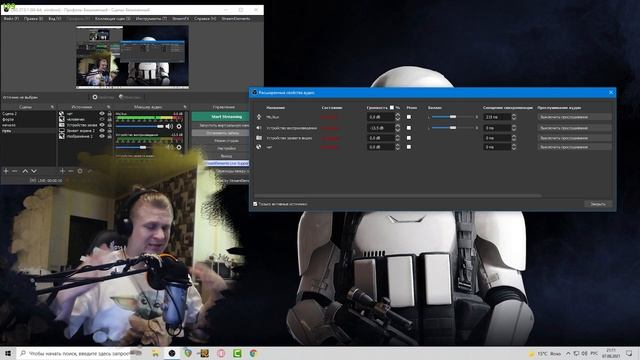The width and height of the screenshot is (640, 360).
Task: Toggle percent checkbox next to Громкость header
Action: [x=392, y=108]
